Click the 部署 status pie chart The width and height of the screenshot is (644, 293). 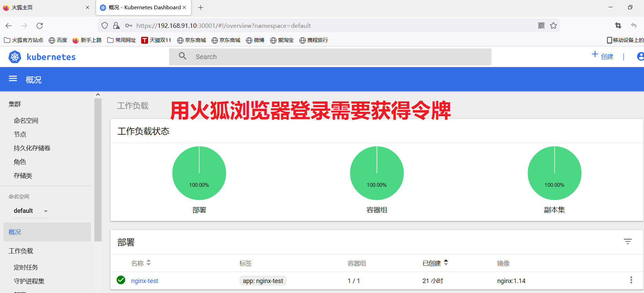tap(199, 173)
